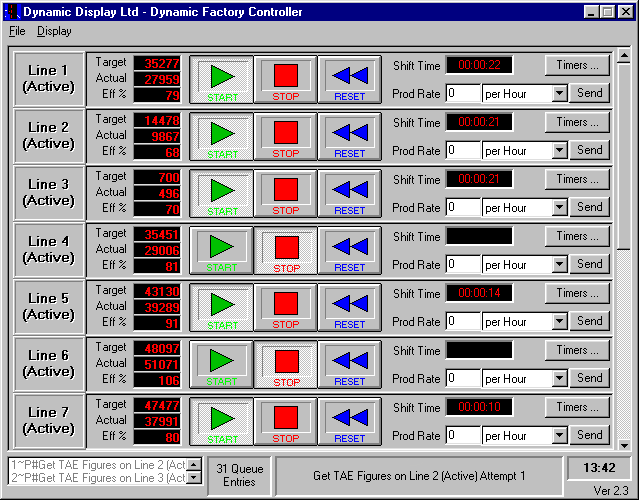
Task: Click into the Line 1 Prod Rate field
Action: [463, 94]
